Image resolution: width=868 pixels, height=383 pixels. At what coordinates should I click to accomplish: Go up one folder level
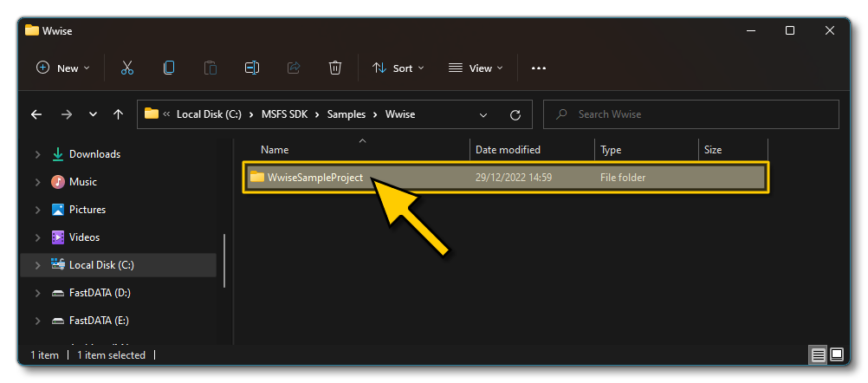coord(118,114)
